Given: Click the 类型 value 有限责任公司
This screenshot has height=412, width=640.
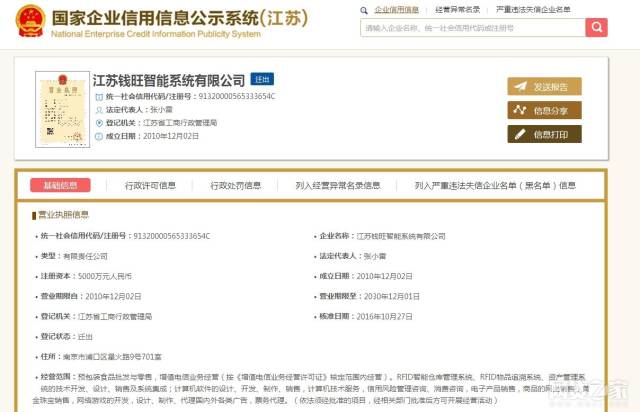Looking at the screenshot, I should [x=85, y=256].
